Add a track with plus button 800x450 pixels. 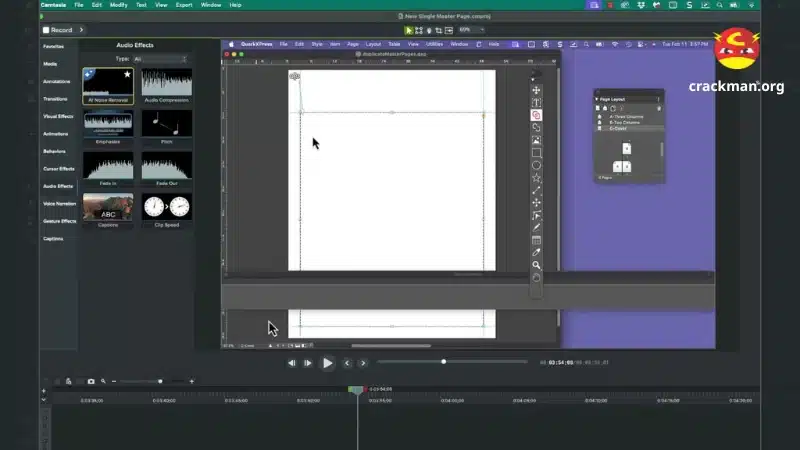(x=43, y=391)
